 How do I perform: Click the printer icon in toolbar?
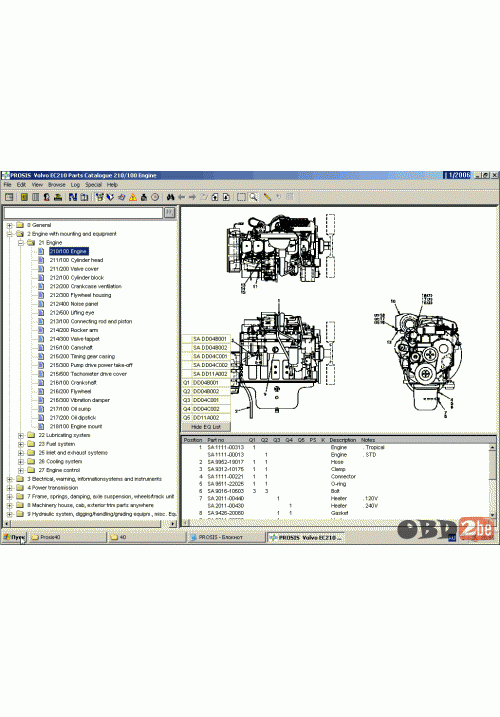pyautogui.click(x=58, y=197)
